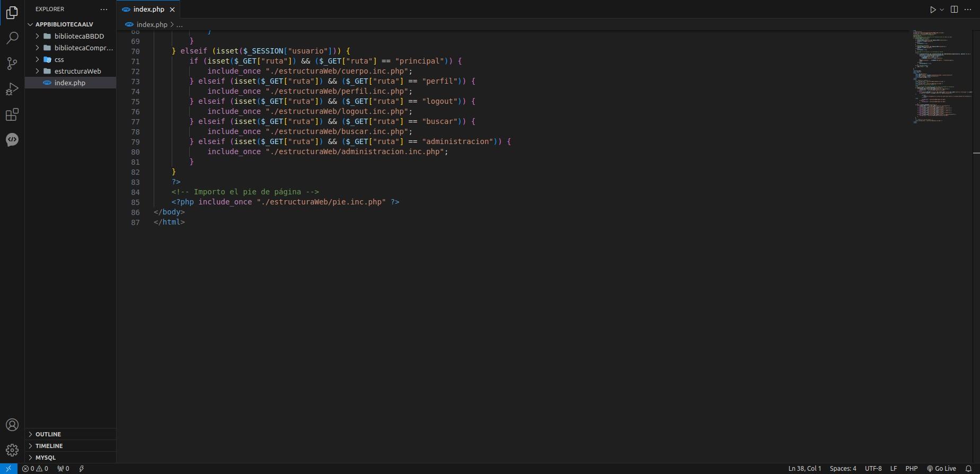Click the "principal" string on line 71

pos(419,61)
